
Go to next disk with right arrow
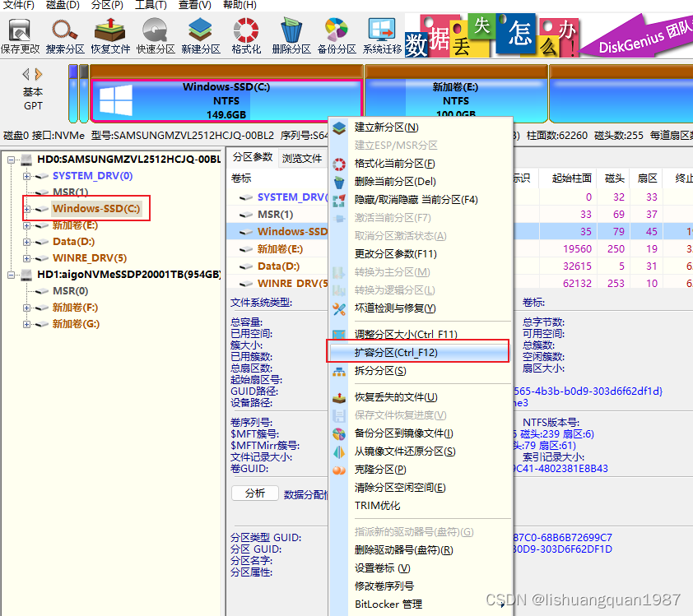click(39, 74)
